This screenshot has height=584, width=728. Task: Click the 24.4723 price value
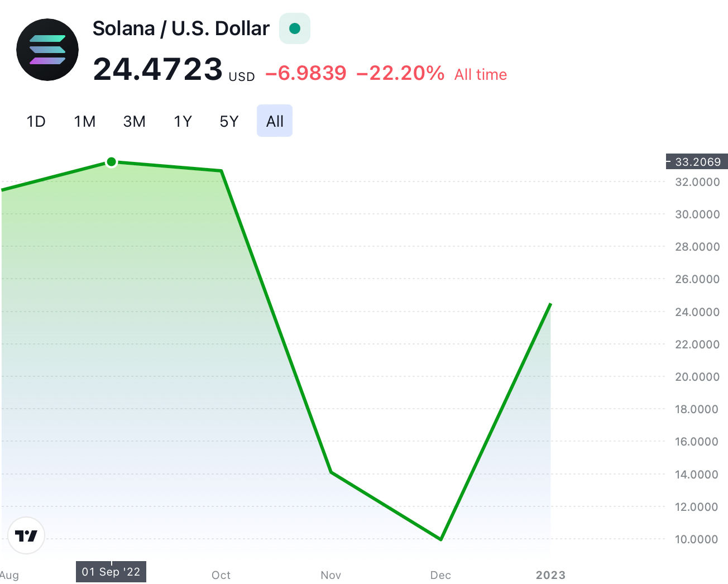click(158, 70)
